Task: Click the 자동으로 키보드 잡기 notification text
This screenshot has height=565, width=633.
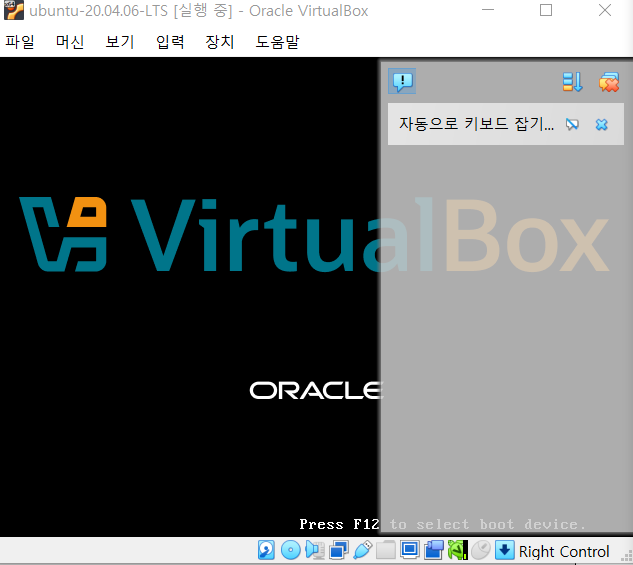Action: tap(476, 124)
